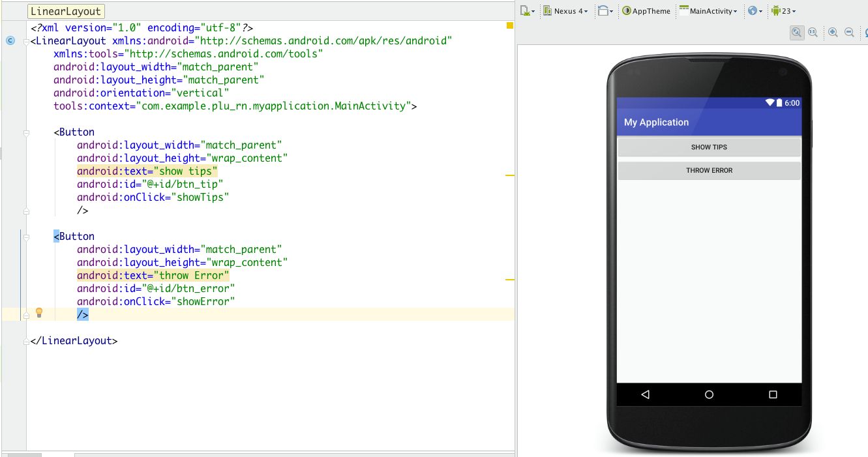Click the warning stripe beside show tips line
Screen dimensions: 868x457
click(x=510, y=175)
